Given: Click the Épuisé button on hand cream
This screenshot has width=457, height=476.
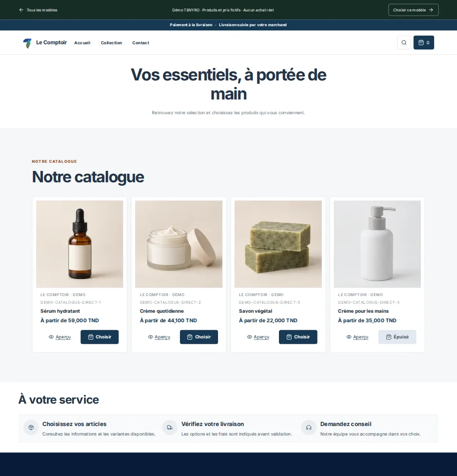Looking at the screenshot, I should pos(397,337).
